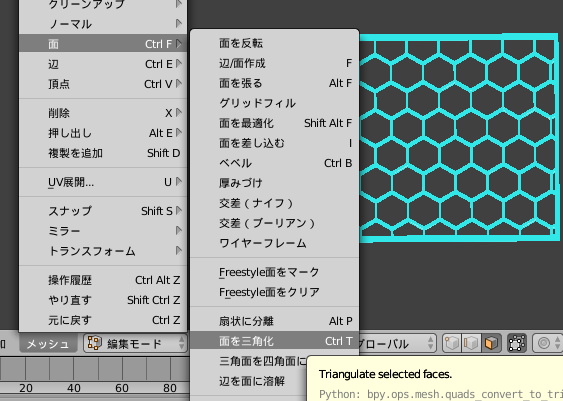Open the スナップ submenu
Viewport: 563px width, 401px height.
(103, 211)
